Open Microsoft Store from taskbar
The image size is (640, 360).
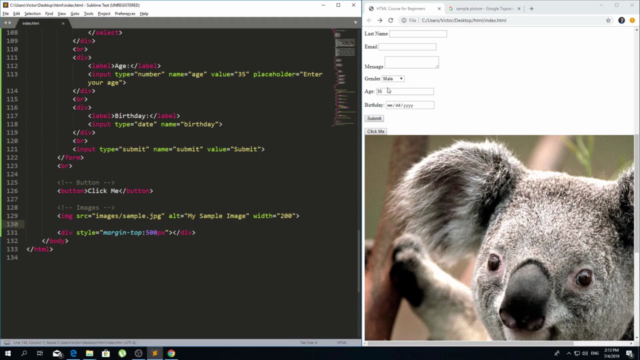106,353
